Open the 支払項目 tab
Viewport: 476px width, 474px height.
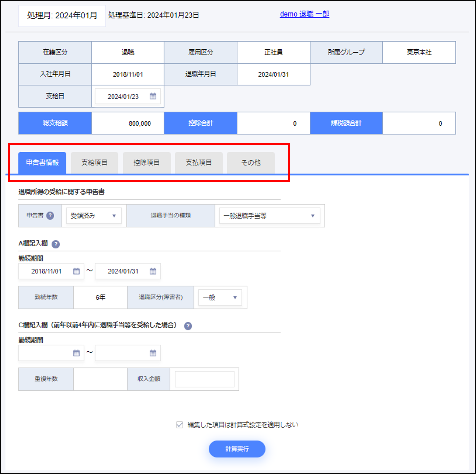199,162
